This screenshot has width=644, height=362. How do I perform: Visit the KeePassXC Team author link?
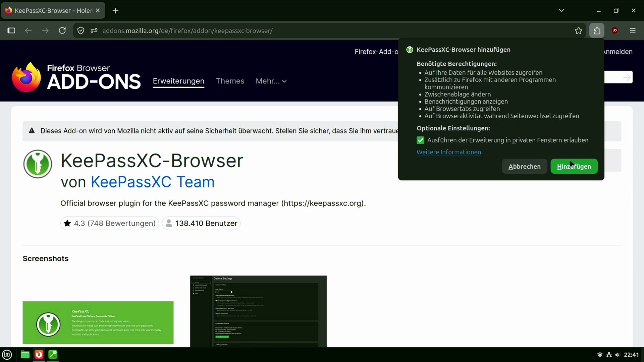pyautogui.click(x=153, y=182)
